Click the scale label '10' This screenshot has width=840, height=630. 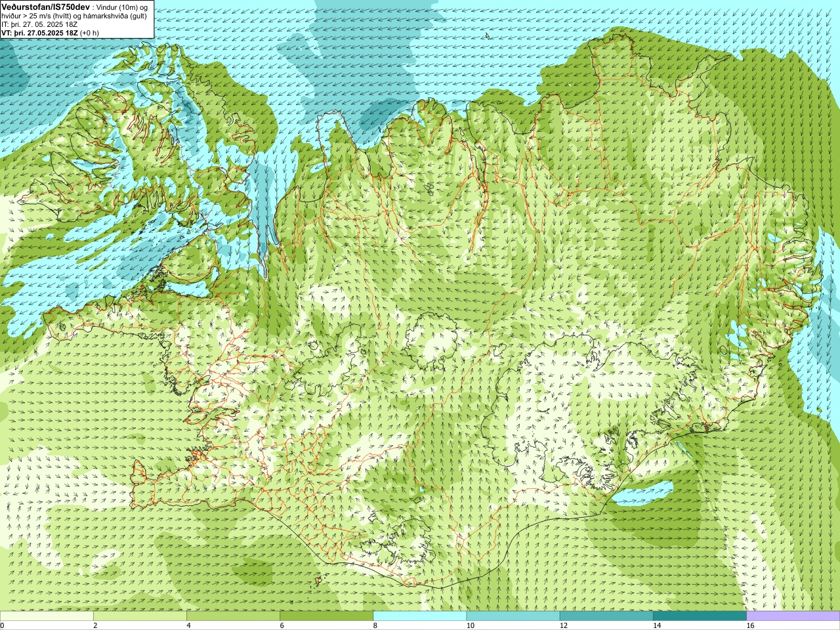tap(470, 625)
